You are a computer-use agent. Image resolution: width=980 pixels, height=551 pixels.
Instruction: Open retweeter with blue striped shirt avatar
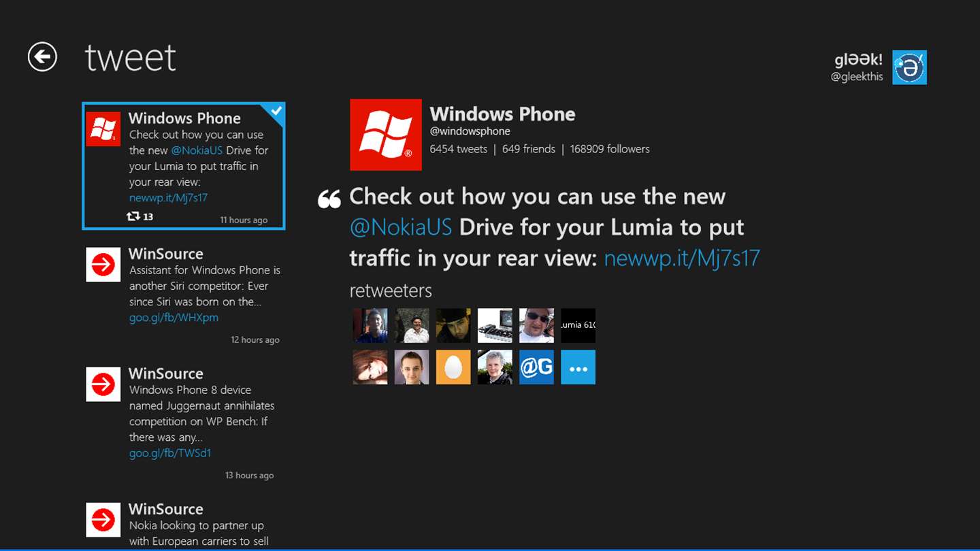370,325
